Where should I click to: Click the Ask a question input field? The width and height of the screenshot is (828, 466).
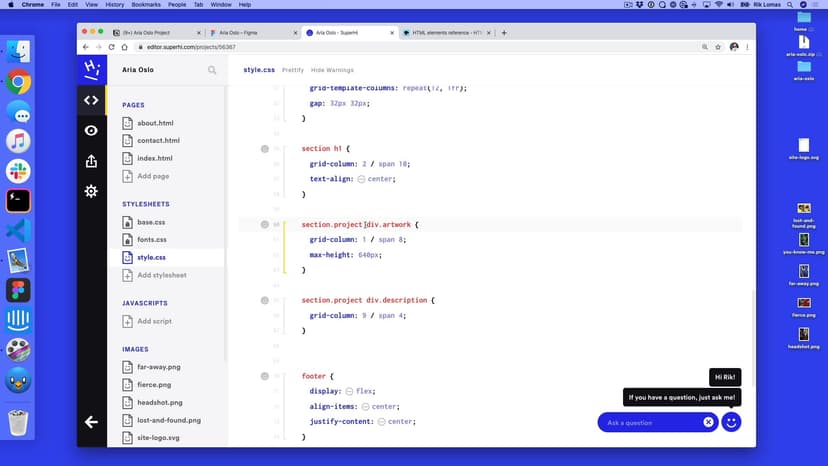pyautogui.click(x=650, y=422)
